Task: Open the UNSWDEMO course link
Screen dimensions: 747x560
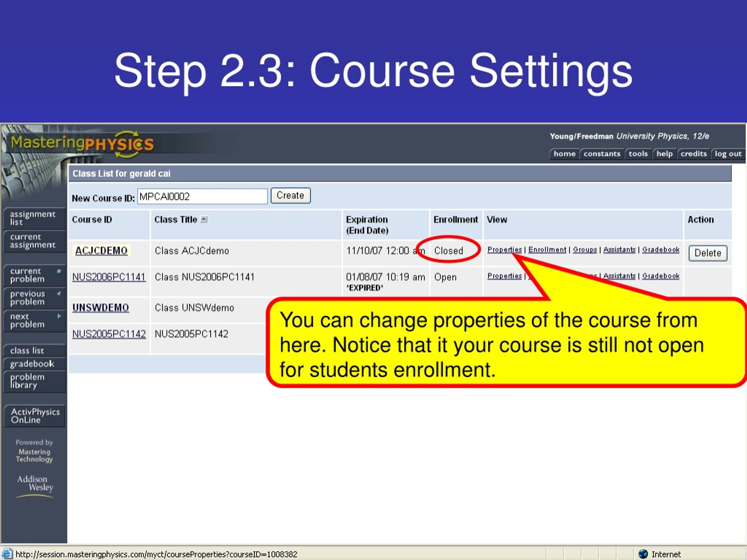Action: (101, 307)
